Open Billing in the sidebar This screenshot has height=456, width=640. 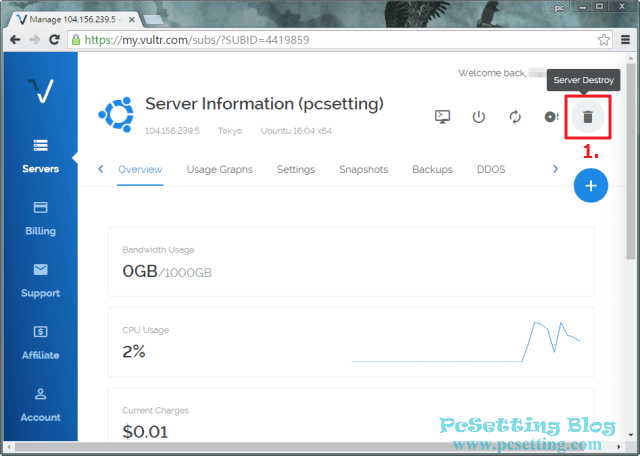pyautogui.click(x=40, y=219)
